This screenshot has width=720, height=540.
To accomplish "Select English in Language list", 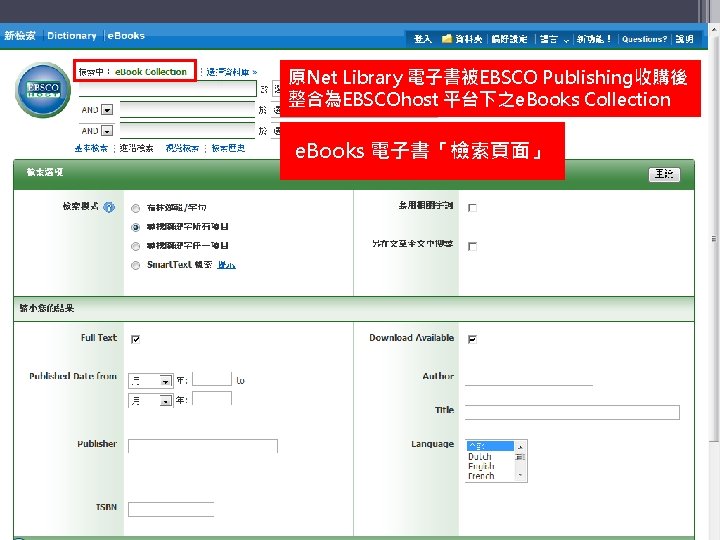I will tap(481, 466).
